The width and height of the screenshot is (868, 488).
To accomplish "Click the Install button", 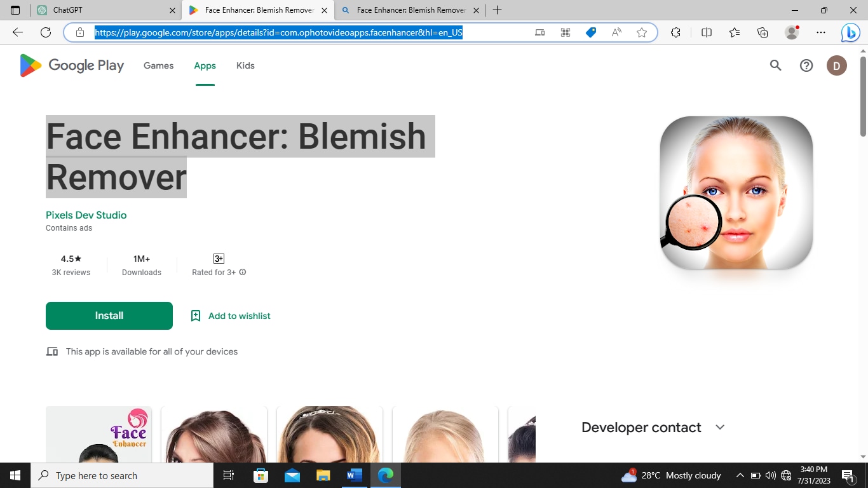I will click(x=109, y=316).
